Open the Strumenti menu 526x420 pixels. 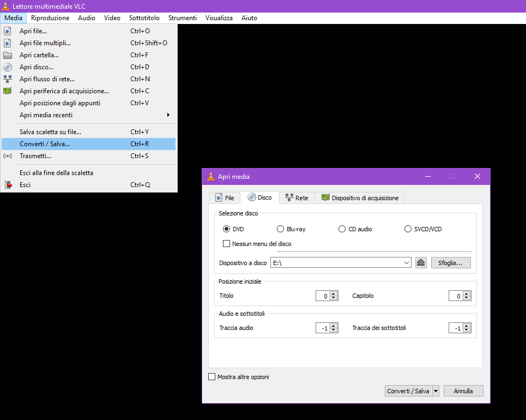tap(182, 18)
